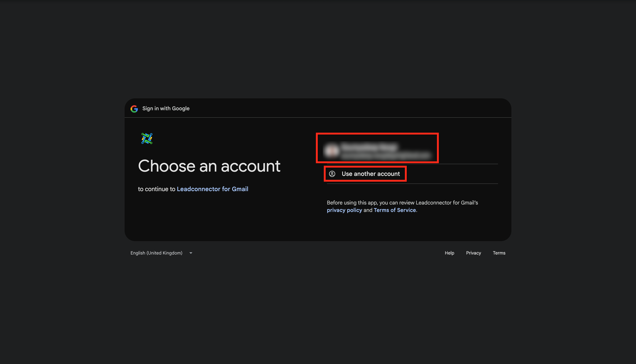Click the Sign in with Google header text
636x364 pixels.
(x=166, y=109)
